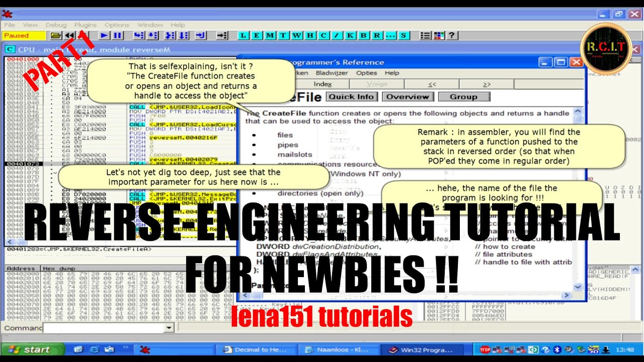Viewport: 644px width, 362px height.
Task: Open References window with R button
Action: click(377, 35)
